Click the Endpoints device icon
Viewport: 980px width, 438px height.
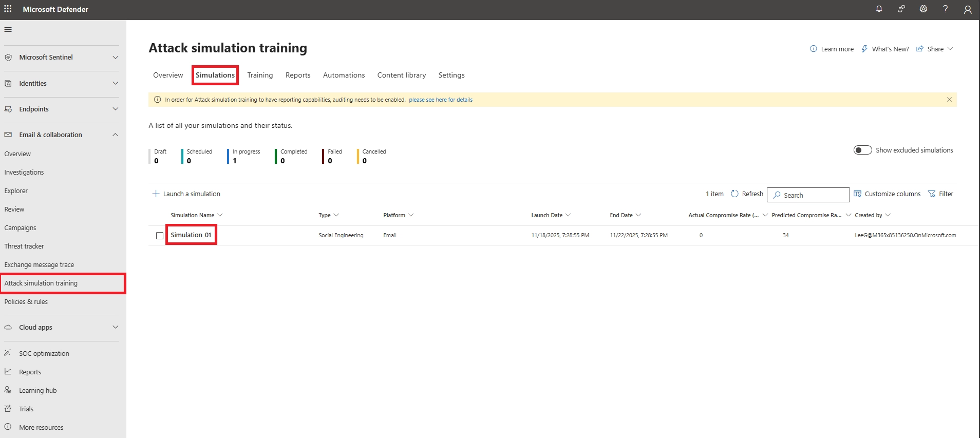[8, 109]
